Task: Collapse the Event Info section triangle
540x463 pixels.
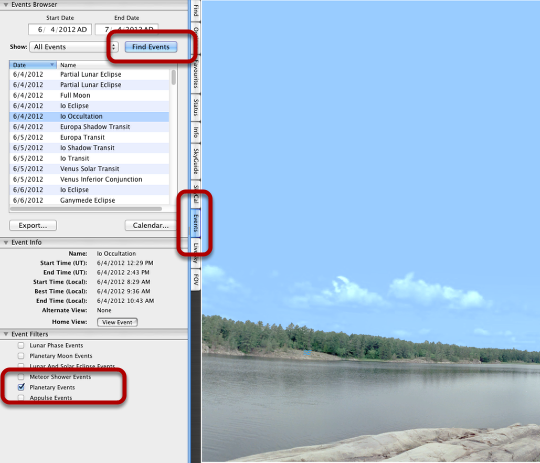Action: [6, 243]
